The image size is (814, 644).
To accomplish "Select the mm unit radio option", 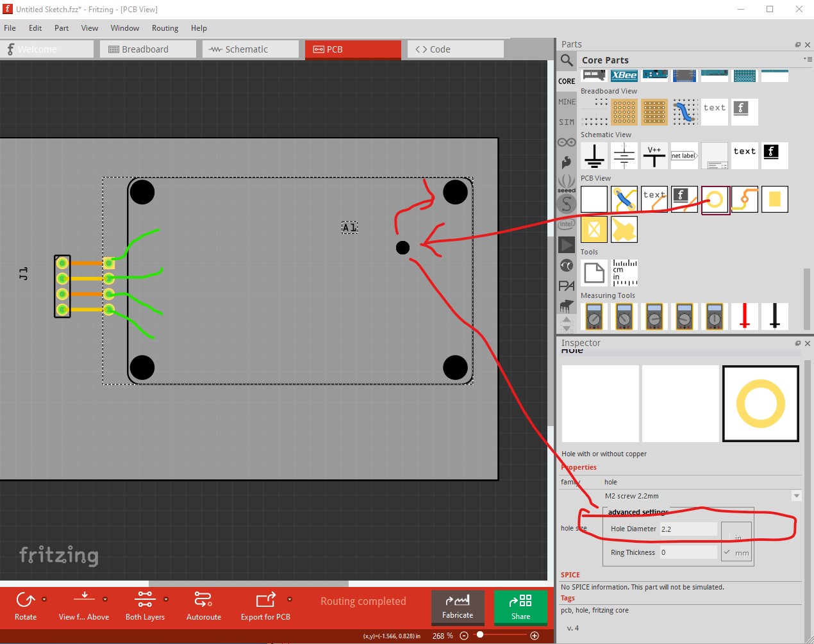I will click(x=736, y=552).
